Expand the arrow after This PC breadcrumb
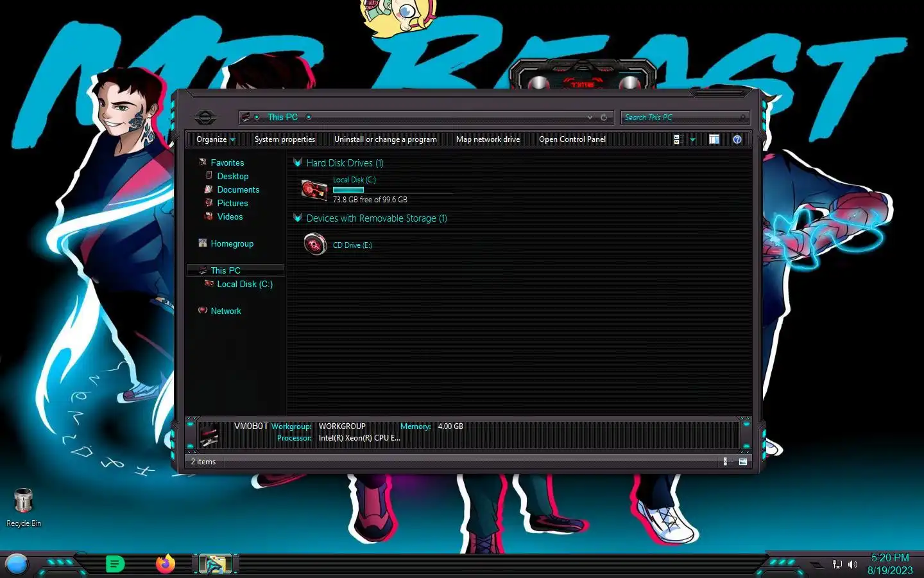Image resolution: width=924 pixels, height=578 pixels. point(309,117)
